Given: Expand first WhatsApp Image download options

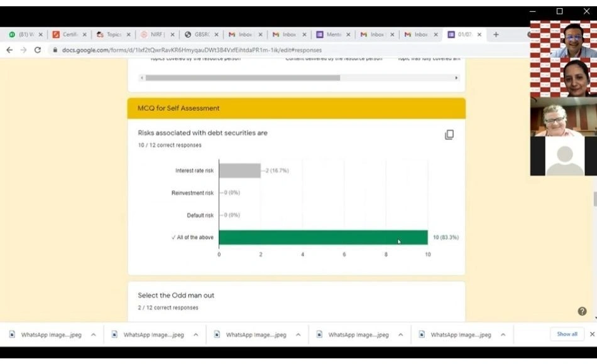Looking at the screenshot, I should click(x=93, y=335).
